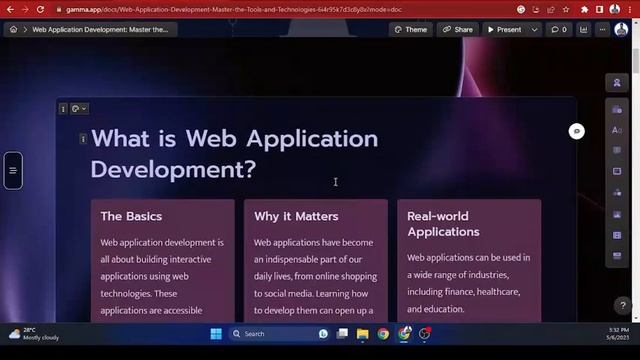
Task: Open the Gamma user profile avatar
Action: click(x=621, y=29)
